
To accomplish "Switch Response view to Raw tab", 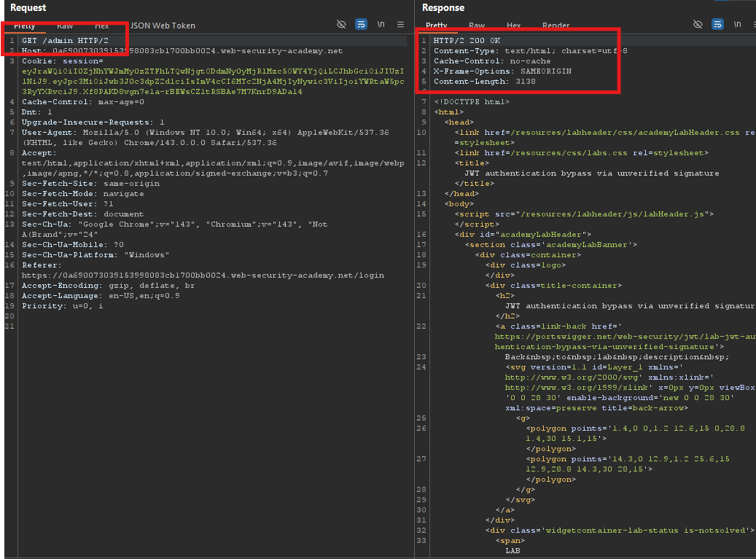I will pos(477,26).
